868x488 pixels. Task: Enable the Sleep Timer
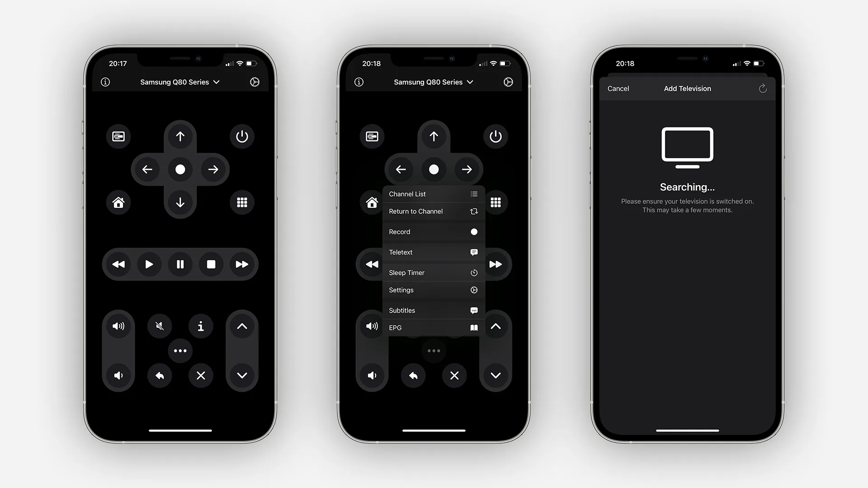tap(433, 272)
